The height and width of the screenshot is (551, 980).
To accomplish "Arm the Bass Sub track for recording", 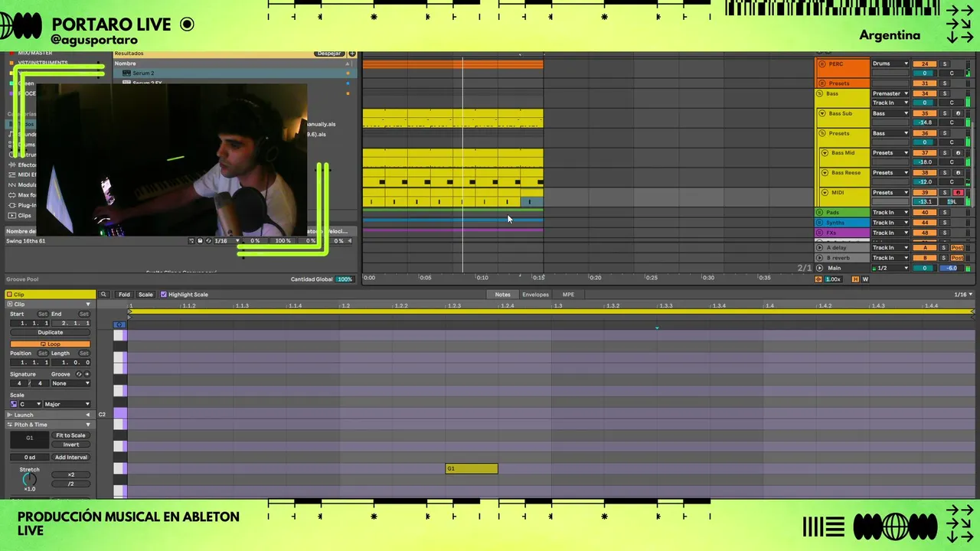I will point(958,113).
